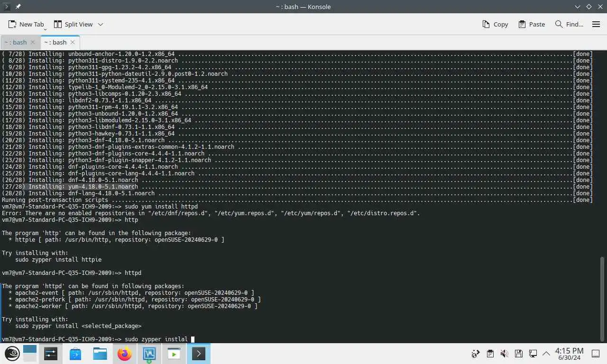Click the 'Error: There are no enabled repositories' line
Screen dimensions: 607x364
(211, 213)
